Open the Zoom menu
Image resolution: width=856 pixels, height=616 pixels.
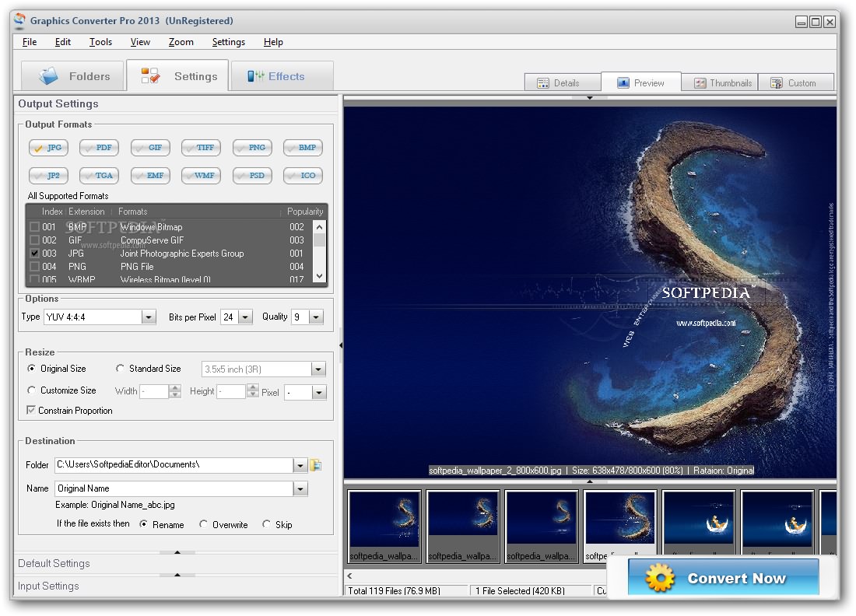pyautogui.click(x=181, y=42)
